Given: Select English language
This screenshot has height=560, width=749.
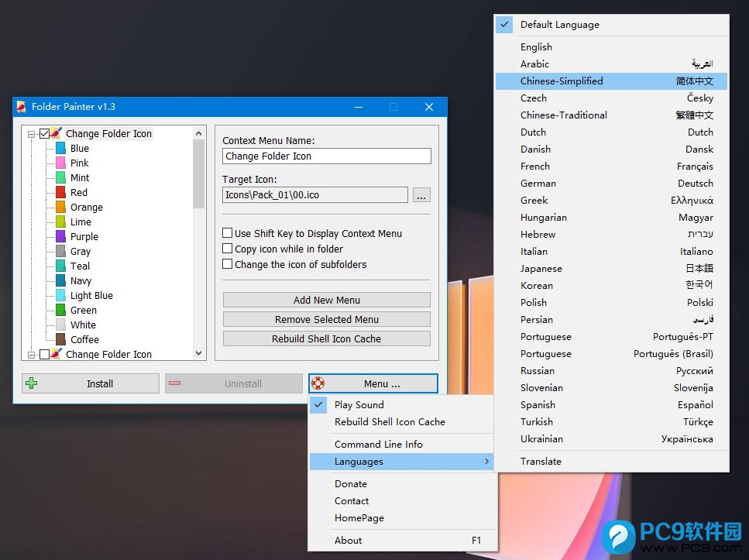Looking at the screenshot, I should point(611,46).
